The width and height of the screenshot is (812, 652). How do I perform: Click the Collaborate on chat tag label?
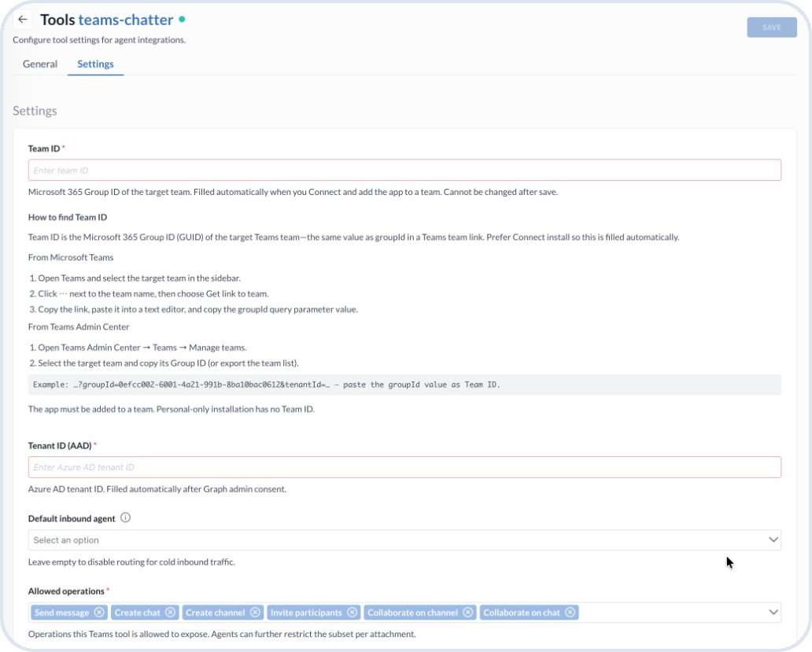coord(522,613)
